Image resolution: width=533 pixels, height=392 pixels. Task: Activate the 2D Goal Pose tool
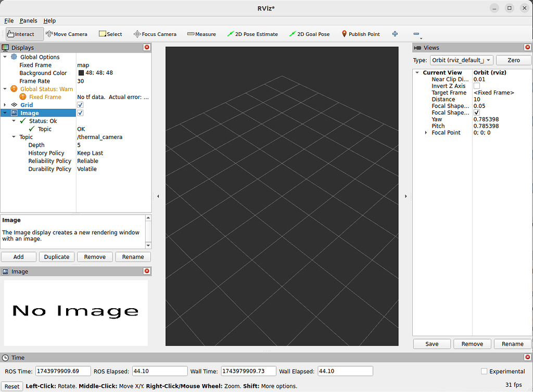[309, 34]
